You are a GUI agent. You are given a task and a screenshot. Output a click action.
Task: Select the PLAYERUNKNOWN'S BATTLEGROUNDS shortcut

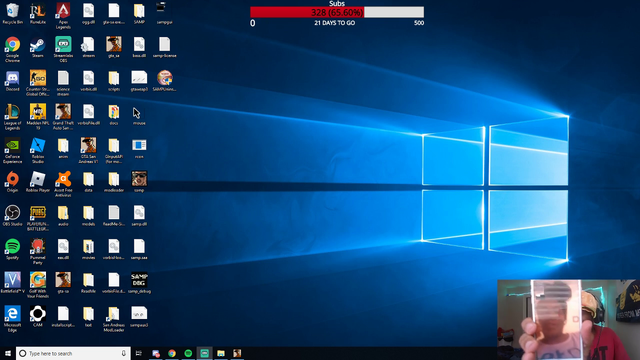(x=38, y=218)
